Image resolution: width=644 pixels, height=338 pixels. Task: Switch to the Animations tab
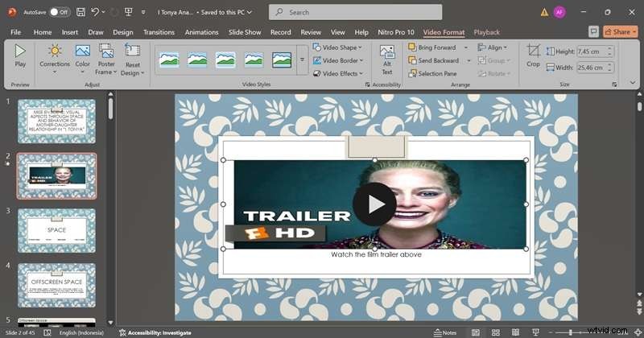(x=202, y=32)
